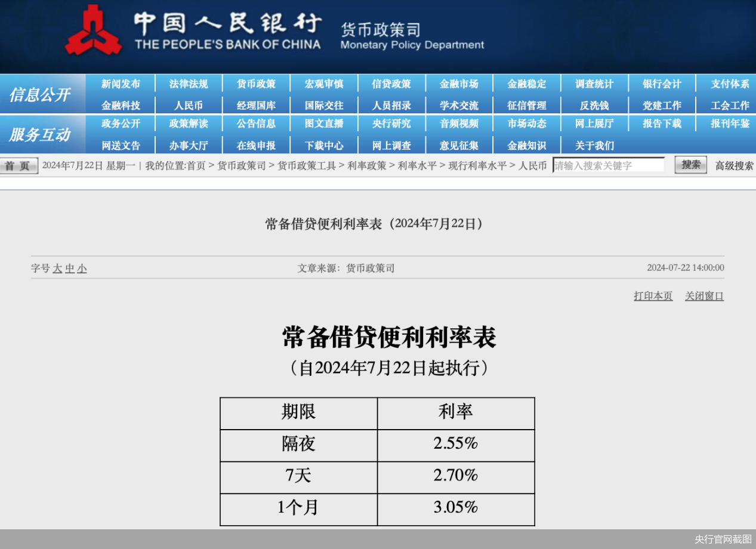Open the 宏观审慎 section
The height and width of the screenshot is (549, 756).
324,84
